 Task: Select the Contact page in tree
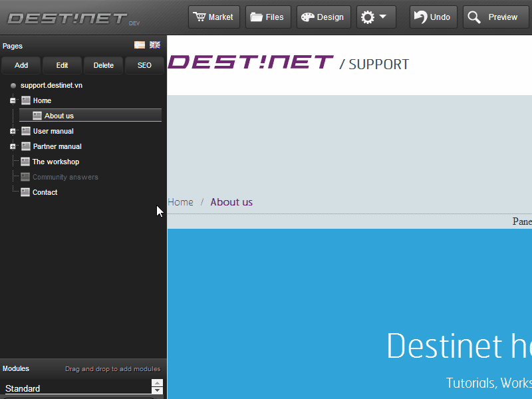45,192
